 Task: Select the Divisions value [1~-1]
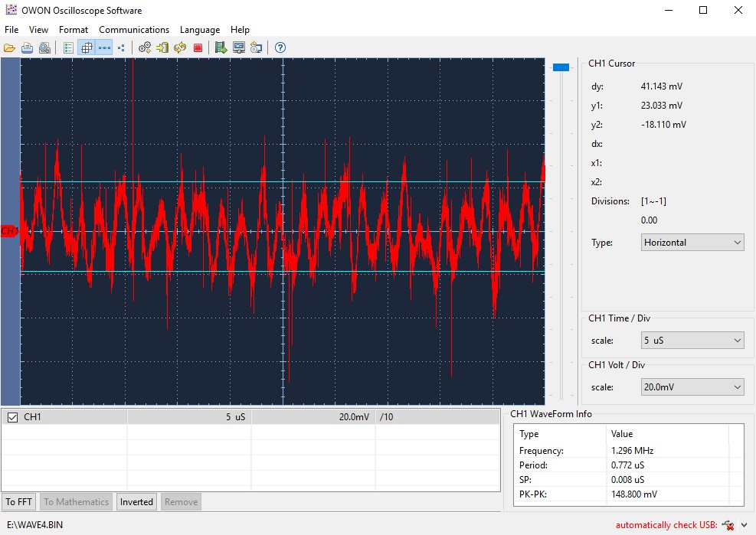[653, 201]
